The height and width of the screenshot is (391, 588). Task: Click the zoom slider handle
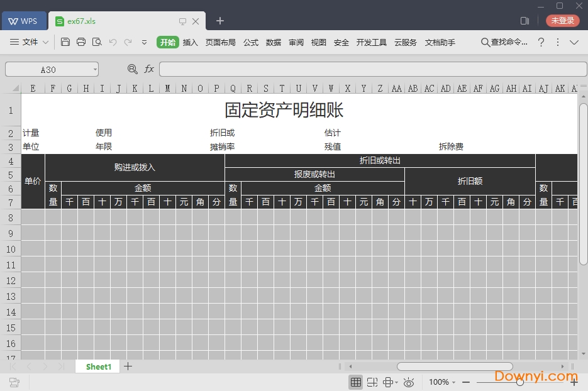(520, 382)
